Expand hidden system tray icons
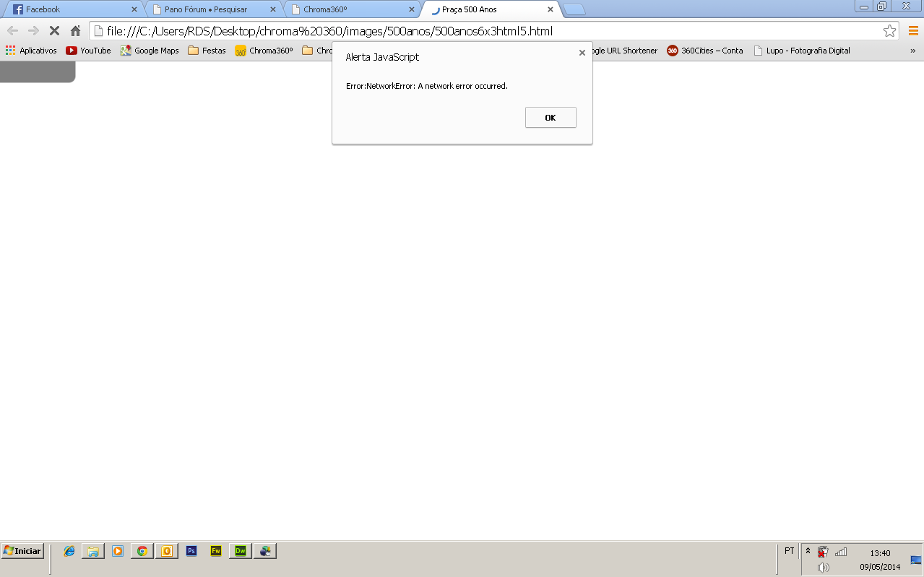 coord(808,551)
